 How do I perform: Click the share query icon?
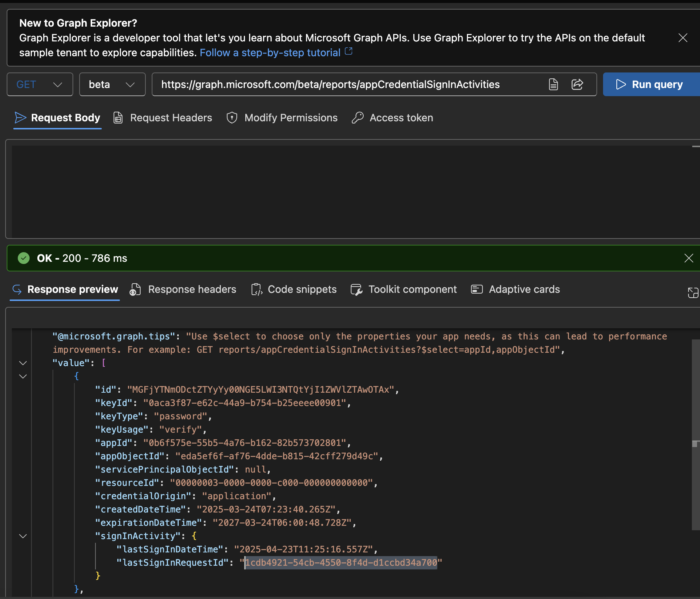click(578, 84)
